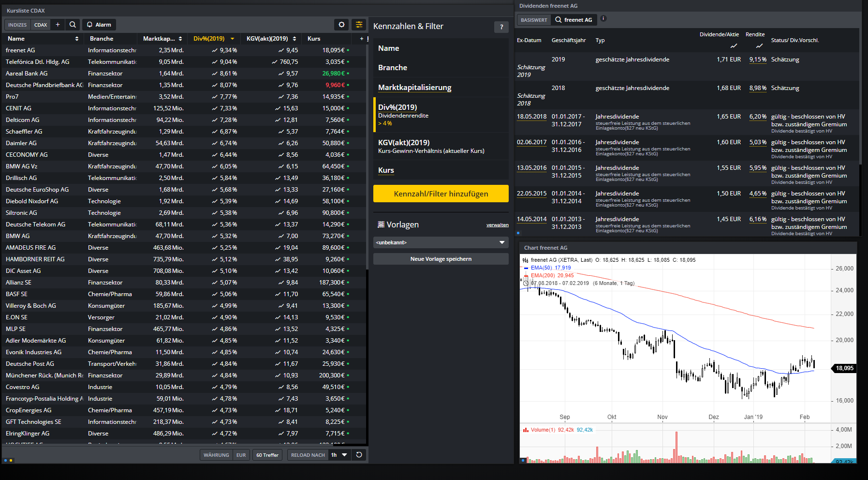
Task: Click the WÄHRUNG EUR button
Action: [x=225, y=455]
